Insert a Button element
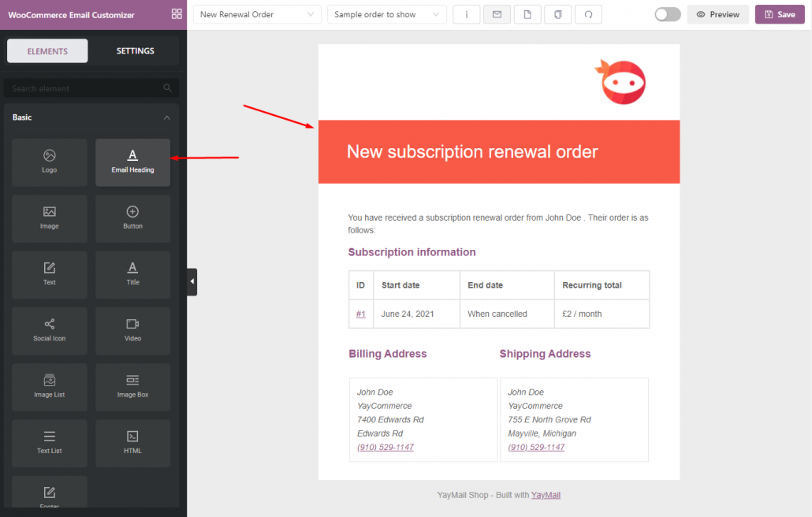The image size is (812, 517). click(132, 218)
